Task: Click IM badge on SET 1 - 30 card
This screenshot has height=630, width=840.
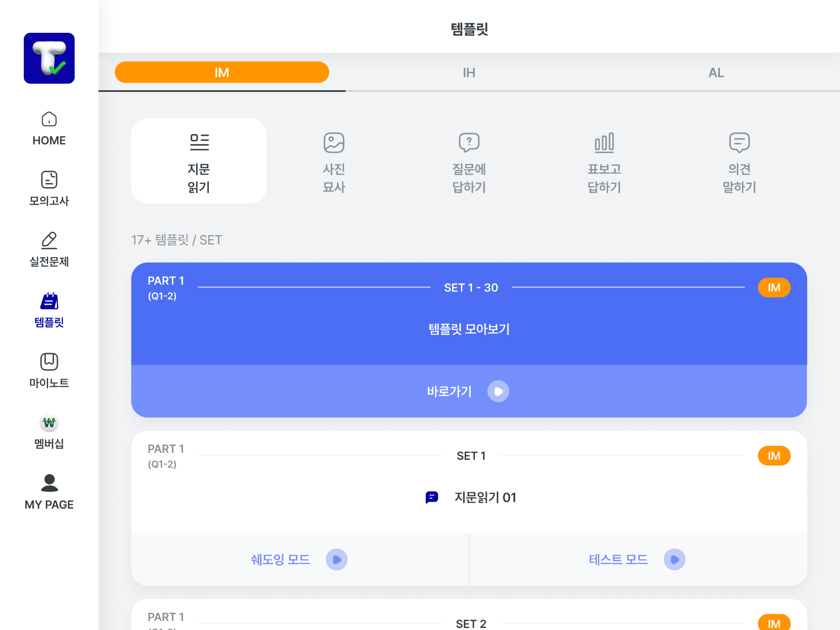Action: click(x=774, y=288)
